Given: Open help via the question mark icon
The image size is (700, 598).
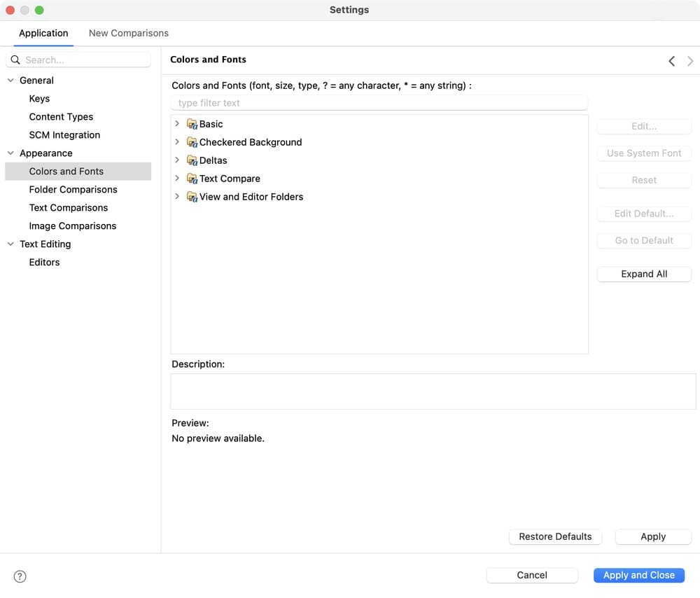Looking at the screenshot, I should (x=20, y=576).
